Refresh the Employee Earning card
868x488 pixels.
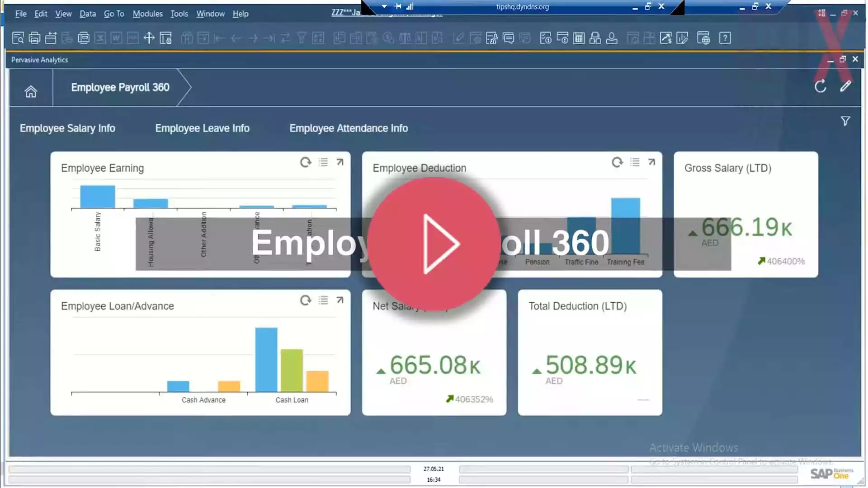[x=306, y=162]
